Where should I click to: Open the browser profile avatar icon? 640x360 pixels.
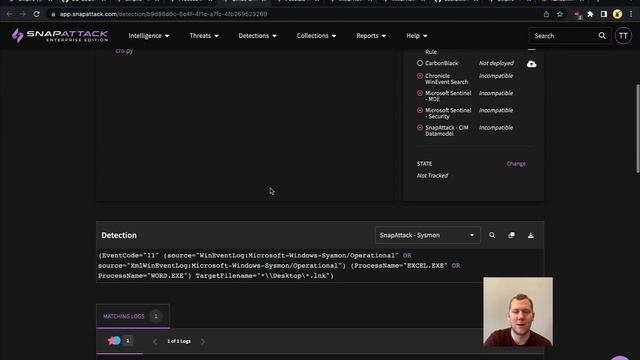pyautogui.click(x=618, y=14)
